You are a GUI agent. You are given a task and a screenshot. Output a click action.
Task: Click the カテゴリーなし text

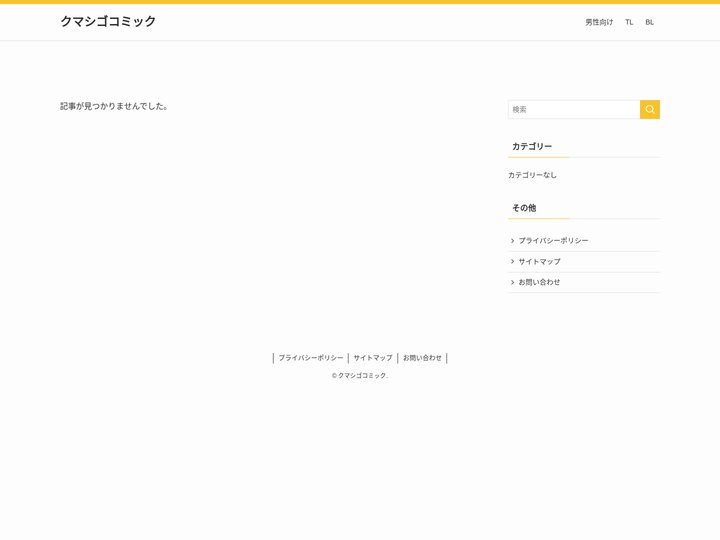point(532,175)
